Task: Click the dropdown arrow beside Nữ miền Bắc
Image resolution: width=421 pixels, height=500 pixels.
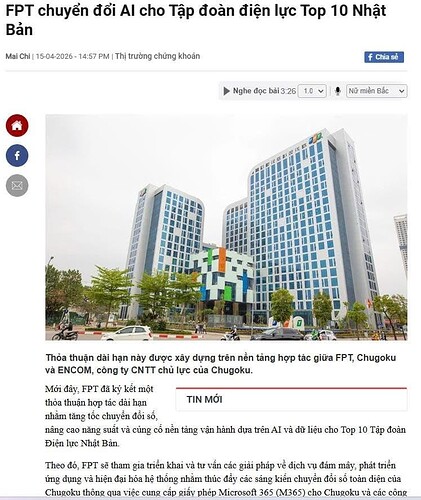Action: [402, 91]
